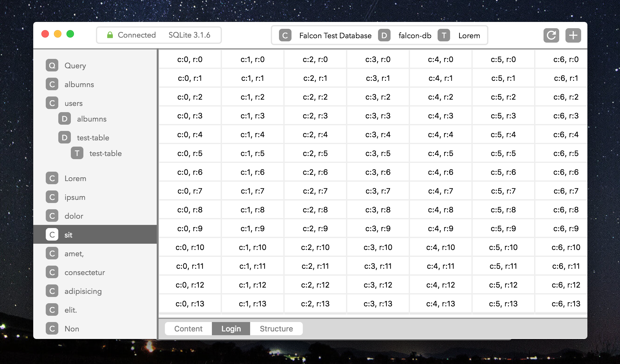Switch to the Content tab
This screenshot has height=364, width=620.
188,329
